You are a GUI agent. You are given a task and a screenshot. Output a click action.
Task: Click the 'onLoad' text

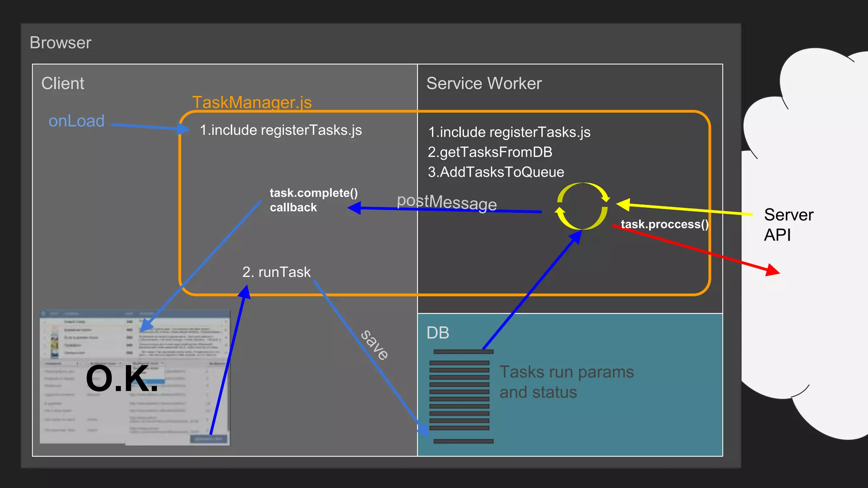(x=77, y=121)
